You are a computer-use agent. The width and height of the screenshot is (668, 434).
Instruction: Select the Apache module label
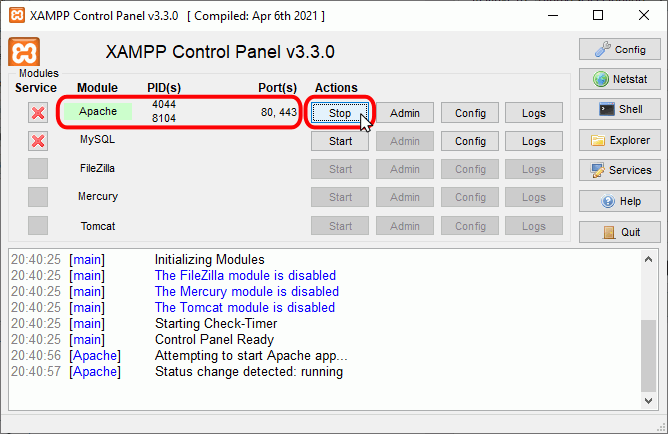tap(98, 111)
